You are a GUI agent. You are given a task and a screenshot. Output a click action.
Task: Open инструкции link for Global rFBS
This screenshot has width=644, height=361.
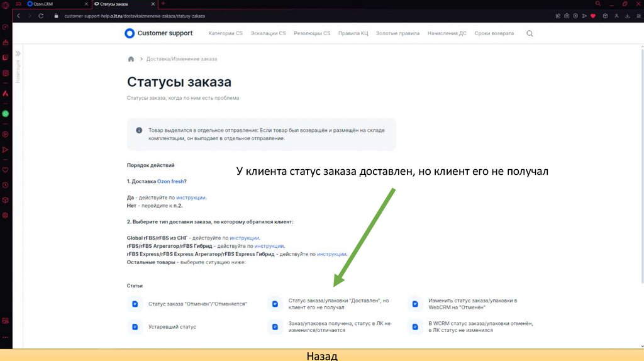(x=245, y=238)
